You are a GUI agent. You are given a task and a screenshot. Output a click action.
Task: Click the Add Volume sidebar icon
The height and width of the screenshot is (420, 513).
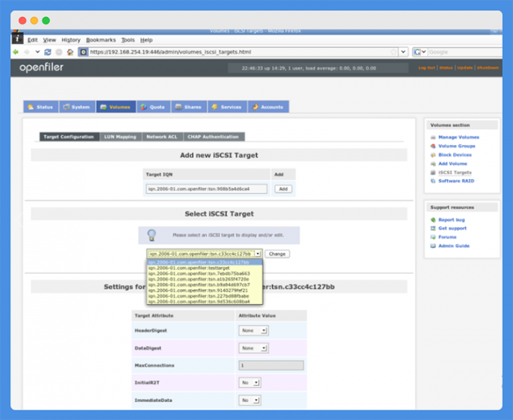pyautogui.click(x=433, y=164)
